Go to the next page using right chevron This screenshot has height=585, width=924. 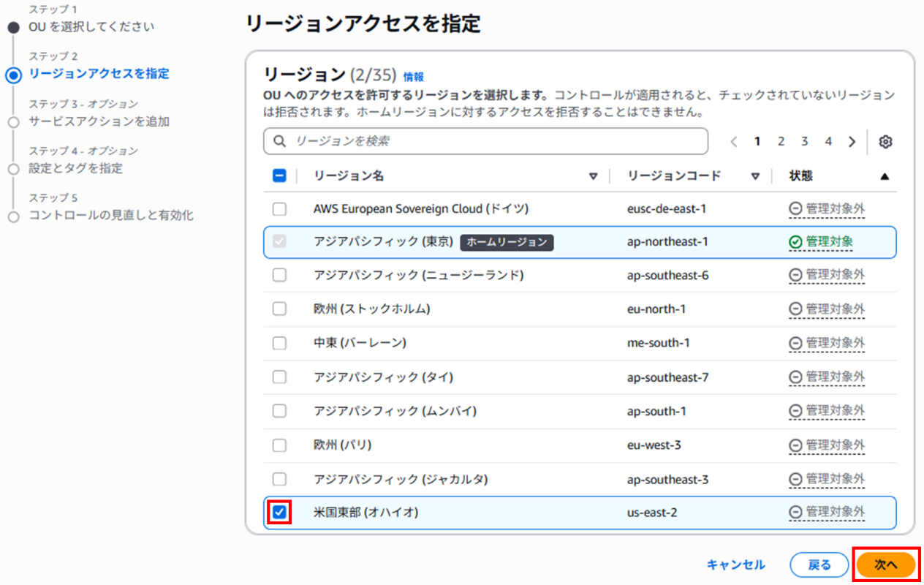click(852, 142)
